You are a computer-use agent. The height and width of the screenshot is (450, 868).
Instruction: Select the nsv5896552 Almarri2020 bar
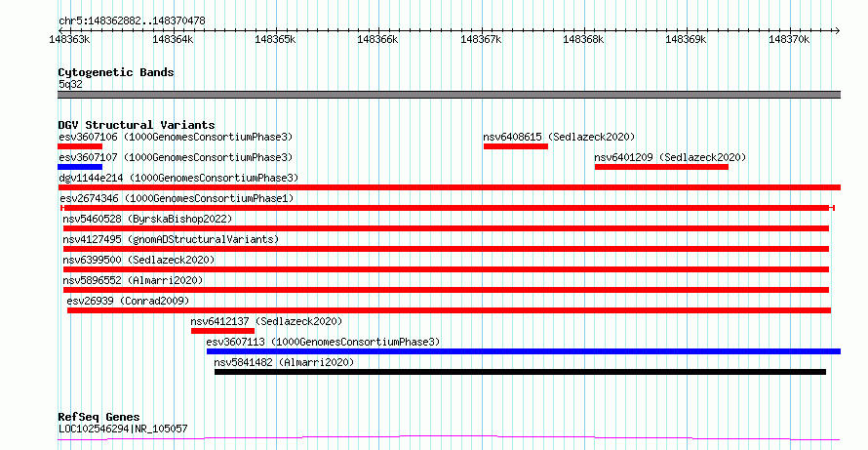click(446, 290)
